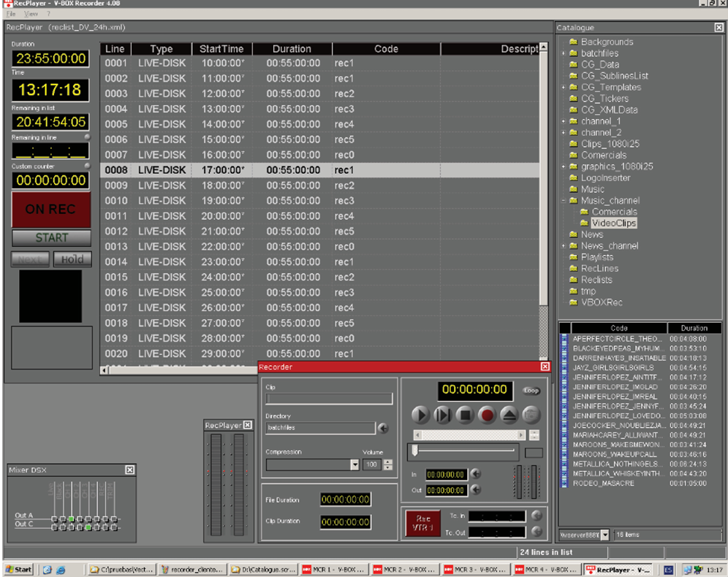Click the Clip input field in Recorder

point(329,399)
